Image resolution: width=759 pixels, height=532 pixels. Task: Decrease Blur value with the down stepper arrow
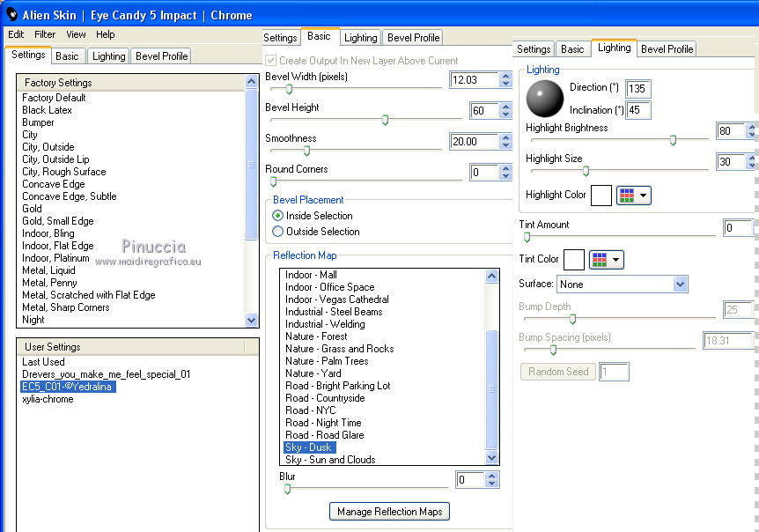pos(492,484)
